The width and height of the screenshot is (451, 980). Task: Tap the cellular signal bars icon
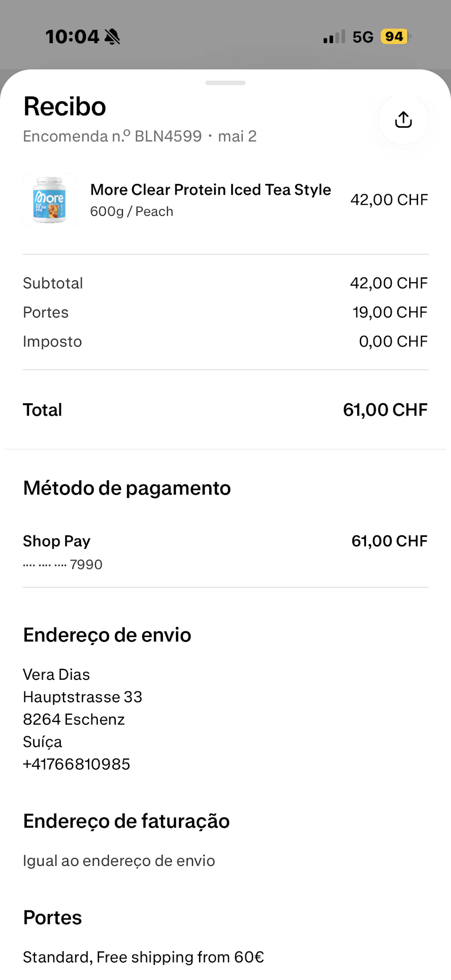[334, 37]
